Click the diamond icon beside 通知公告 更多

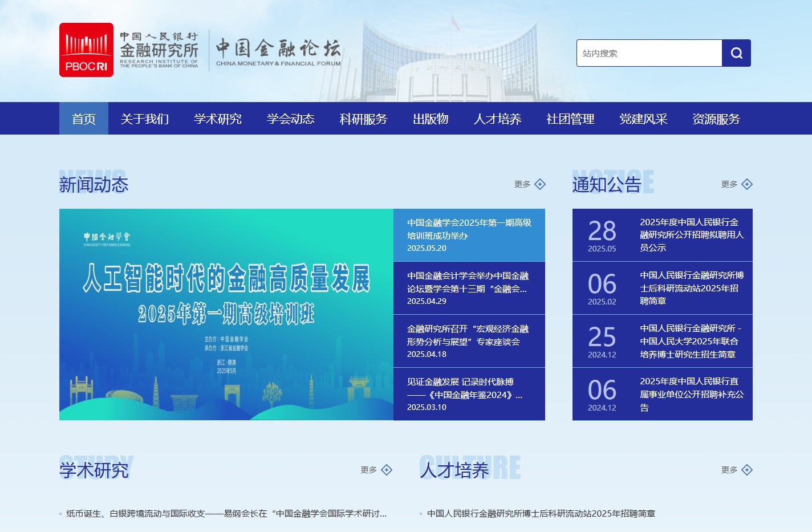click(x=747, y=184)
